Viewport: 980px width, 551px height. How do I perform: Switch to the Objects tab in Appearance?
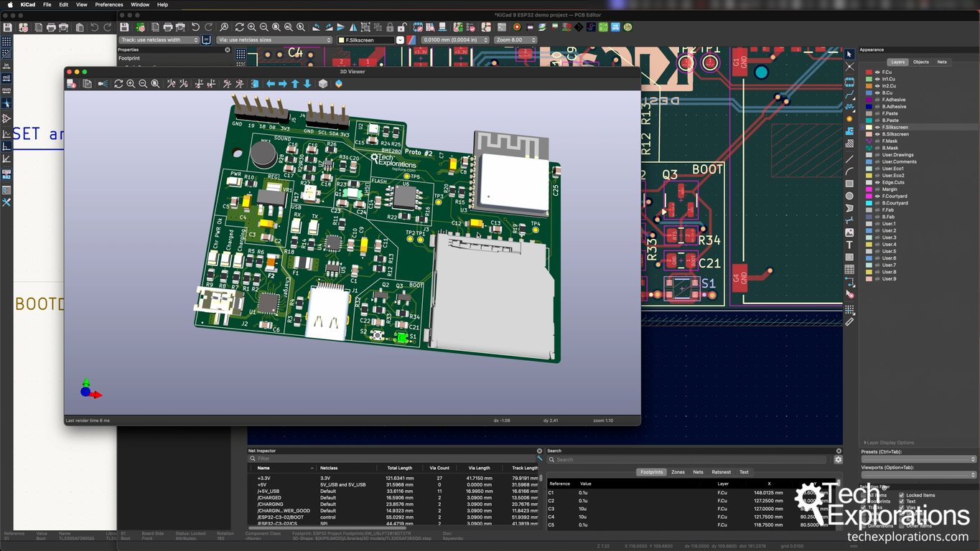point(920,62)
